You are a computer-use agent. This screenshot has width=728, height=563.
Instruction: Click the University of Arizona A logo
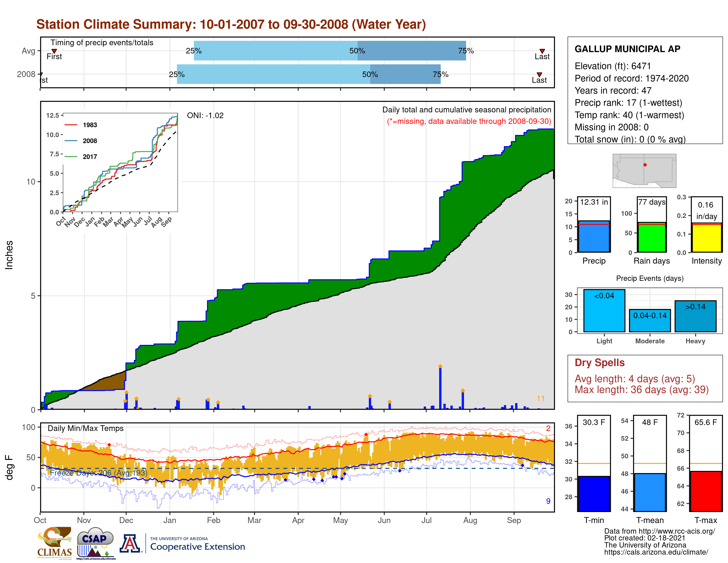(130, 543)
